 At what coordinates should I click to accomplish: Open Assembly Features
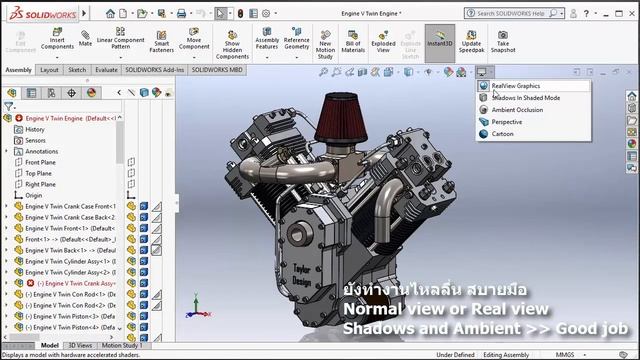pyautogui.click(x=267, y=38)
